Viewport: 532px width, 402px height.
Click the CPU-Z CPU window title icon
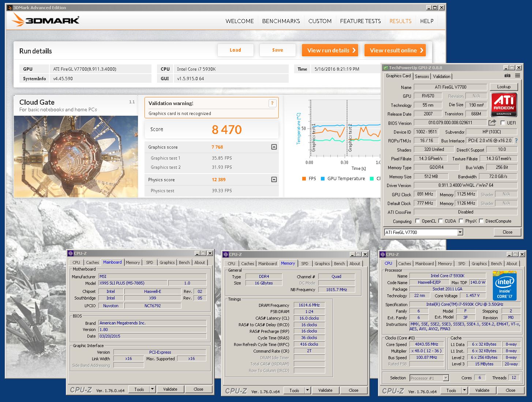click(x=383, y=254)
